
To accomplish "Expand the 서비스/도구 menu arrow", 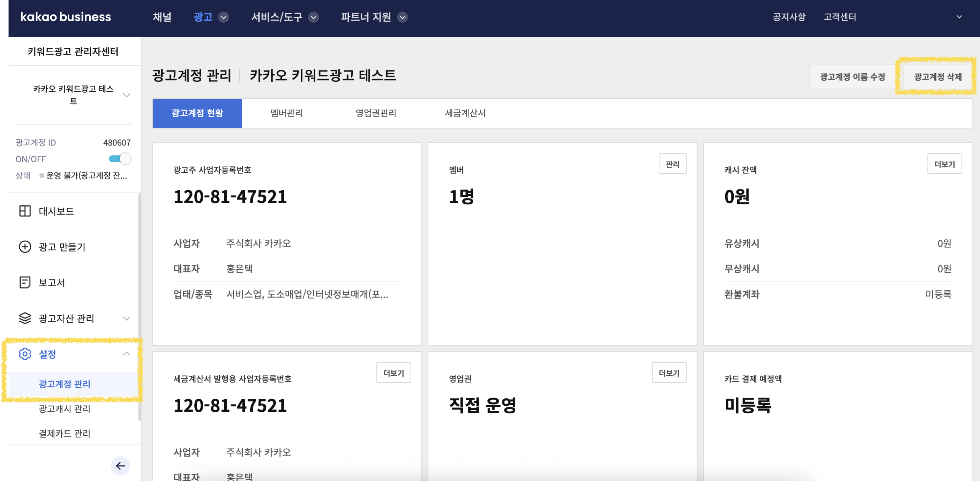I will point(314,17).
